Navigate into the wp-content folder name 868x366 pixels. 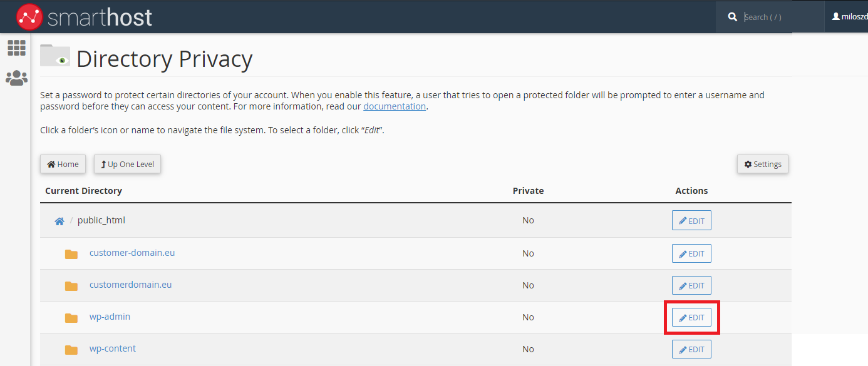point(113,348)
